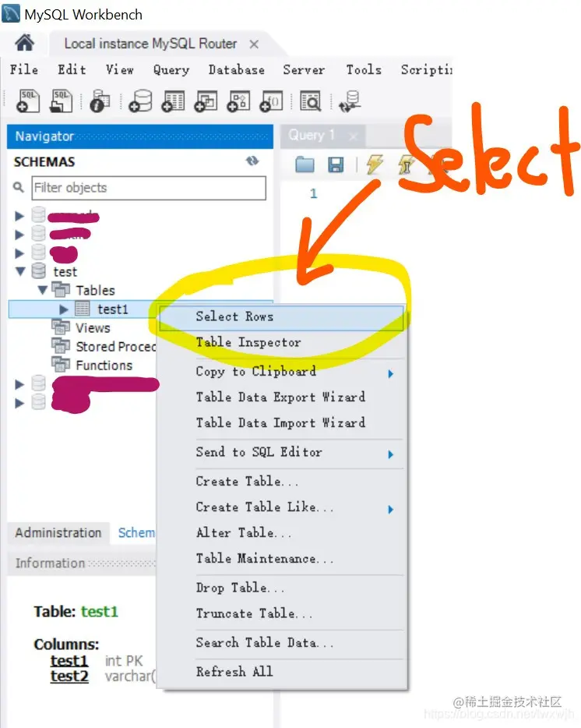Choose Copy to Clipboard menu entry

281,372
